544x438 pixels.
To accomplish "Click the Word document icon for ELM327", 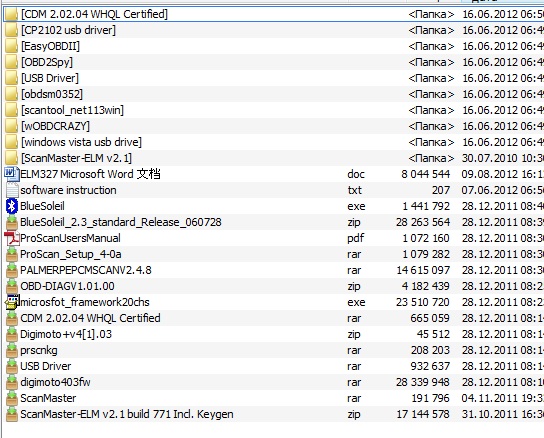I will [12, 174].
